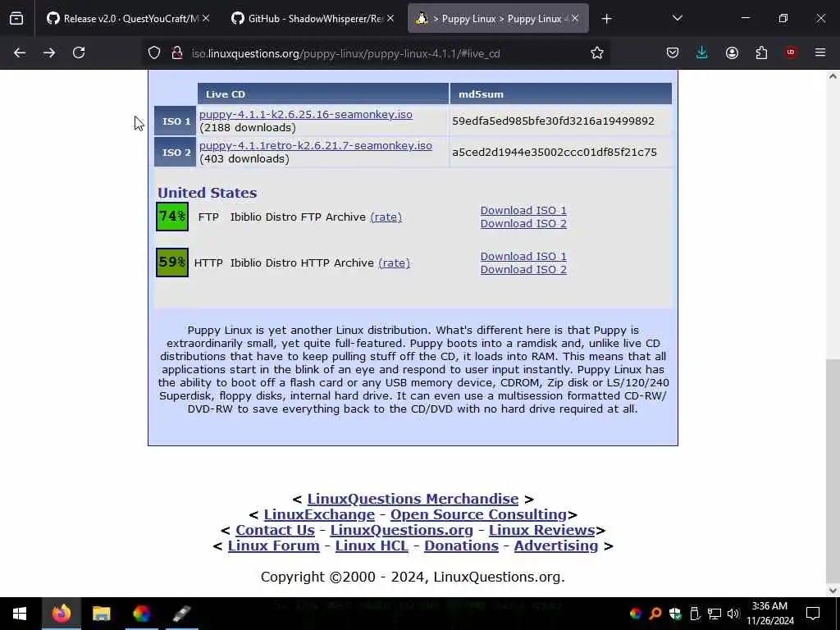Open the Windows Start menu
The width and height of the screenshot is (840, 630).
(x=20, y=614)
